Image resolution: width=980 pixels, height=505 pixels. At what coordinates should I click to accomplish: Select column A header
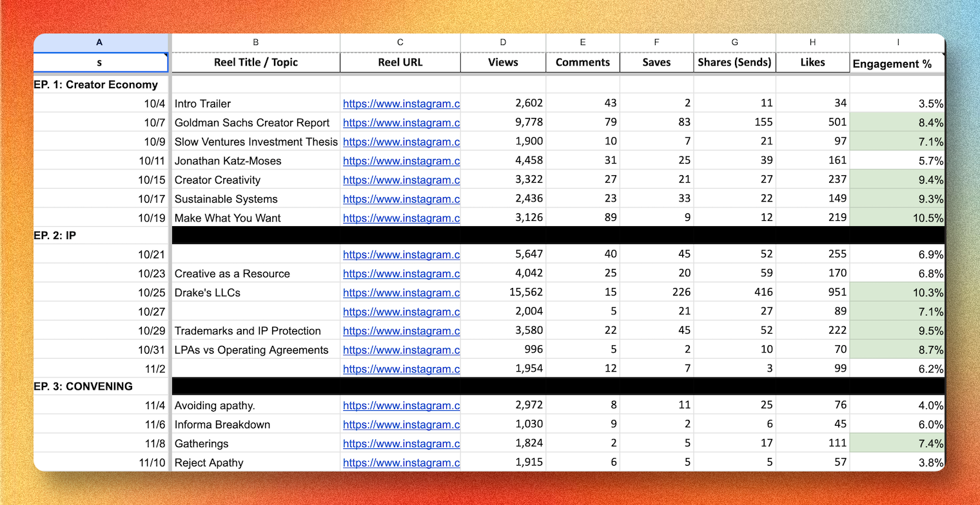tap(99, 43)
